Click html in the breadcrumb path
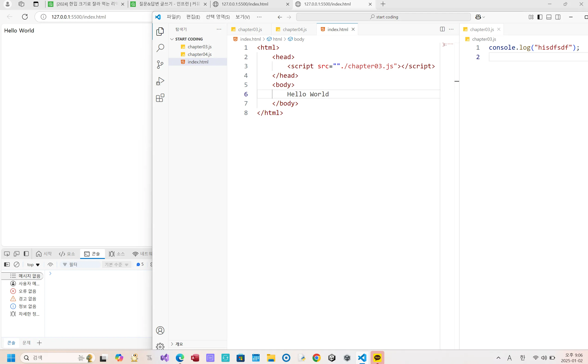 tap(277, 39)
